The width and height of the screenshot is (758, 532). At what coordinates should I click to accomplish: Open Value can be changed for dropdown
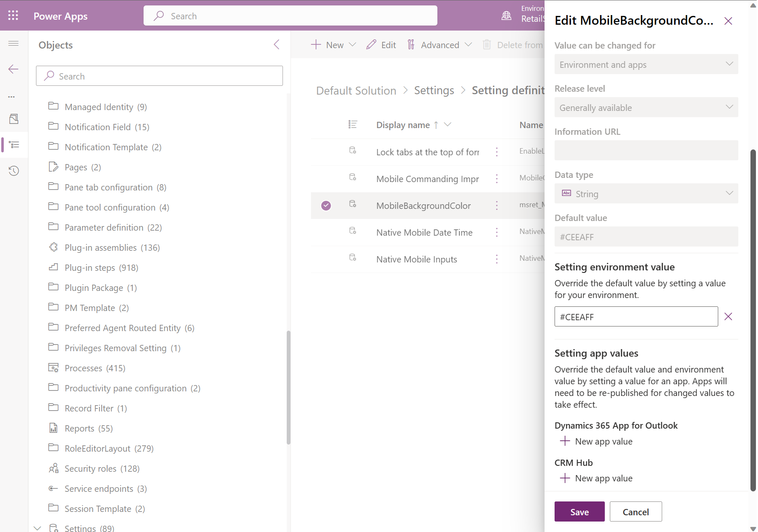click(x=646, y=64)
